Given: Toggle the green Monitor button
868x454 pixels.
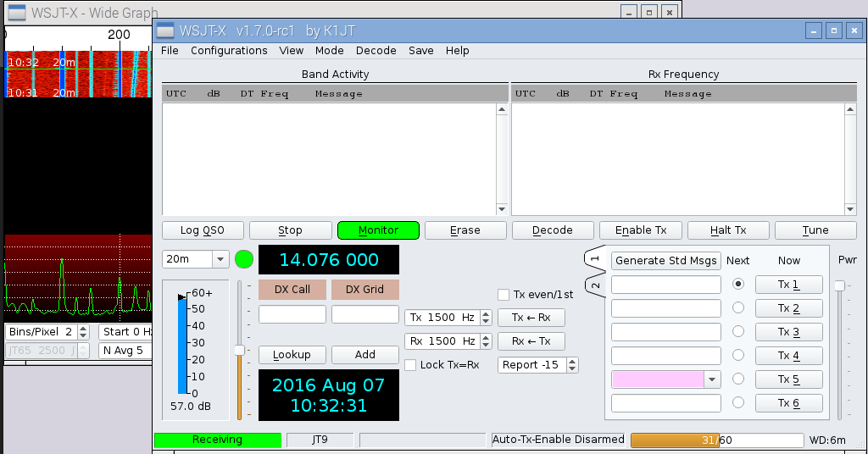Looking at the screenshot, I should pyautogui.click(x=378, y=230).
